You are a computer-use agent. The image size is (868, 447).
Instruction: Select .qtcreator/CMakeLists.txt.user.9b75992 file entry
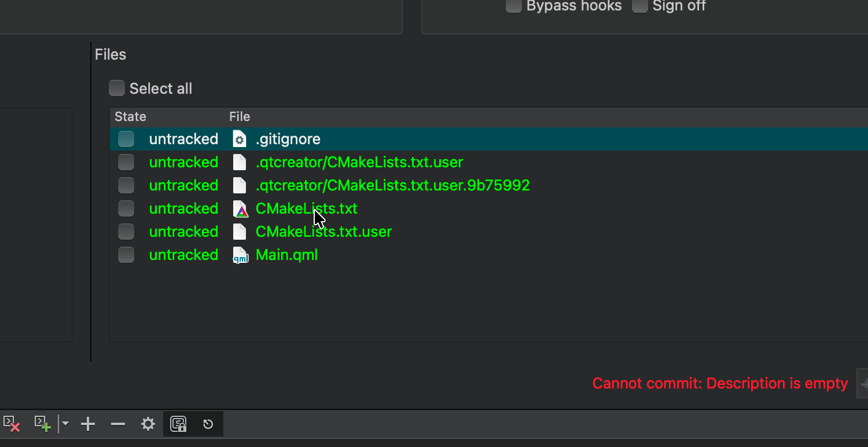392,185
